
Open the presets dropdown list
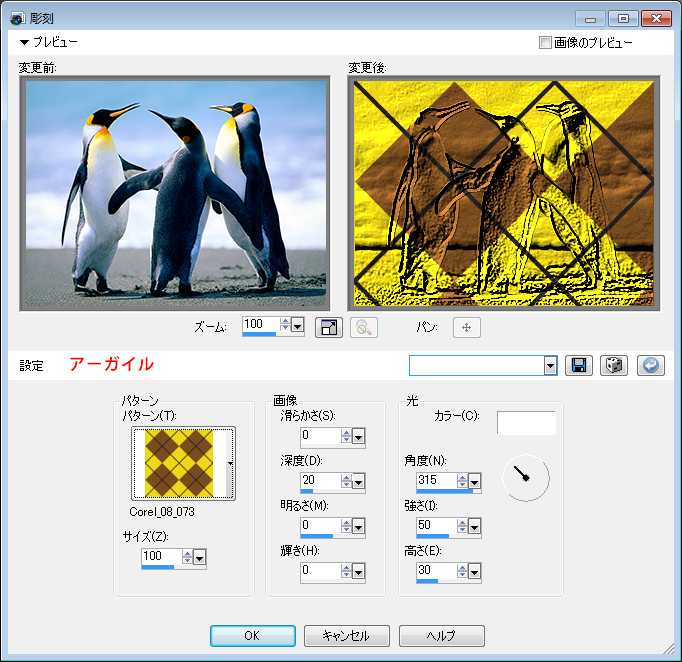550,366
